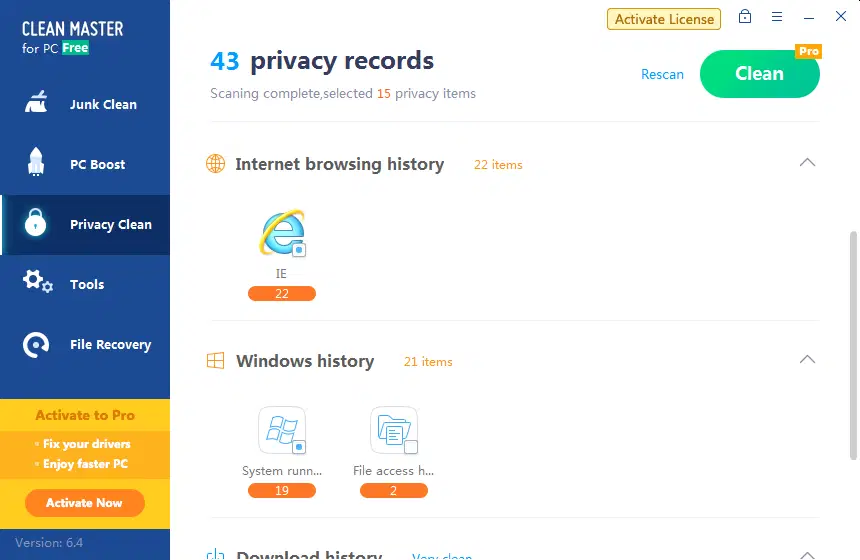Click the globe icon beside Internet browsing history
860x560 pixels.
point(215,164)
